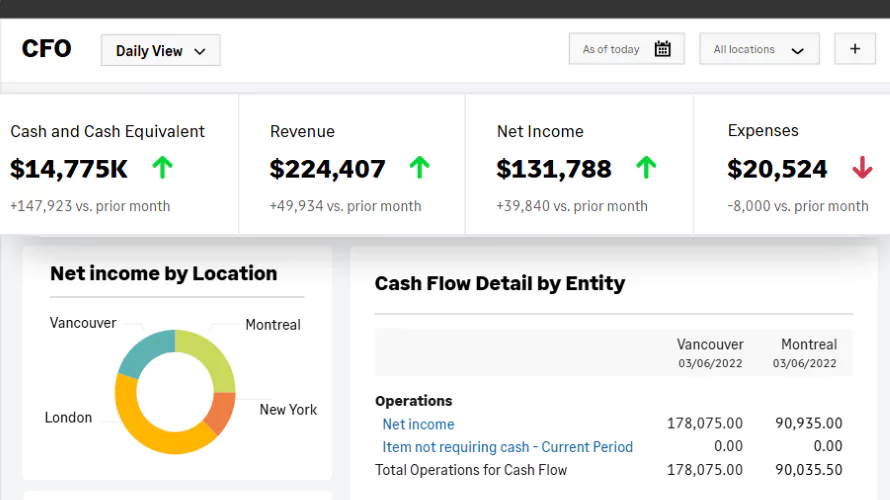
Task: Open the As of today date picker
Action: pos(612,49)
